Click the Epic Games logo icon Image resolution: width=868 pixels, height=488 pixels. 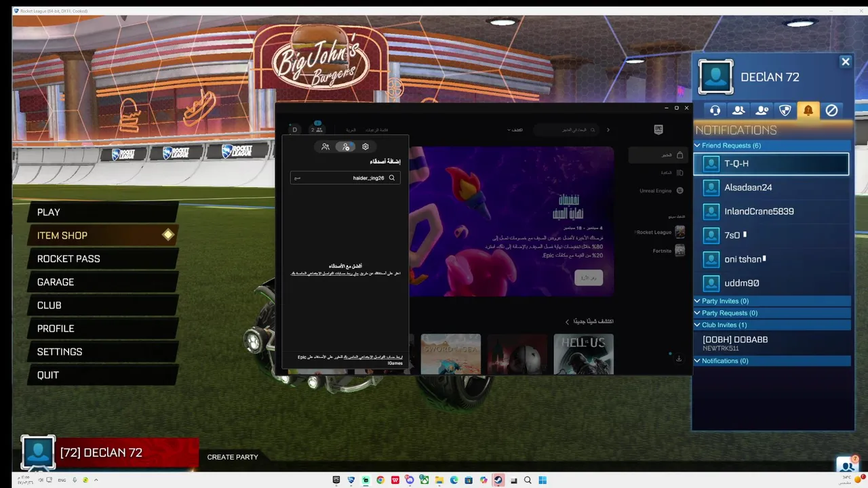[658, 129]
